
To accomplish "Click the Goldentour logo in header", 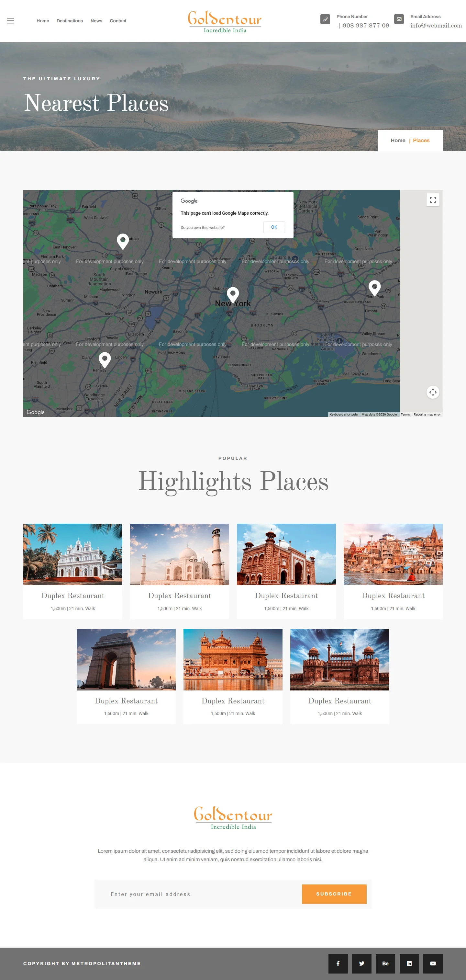I will point(225,22).
